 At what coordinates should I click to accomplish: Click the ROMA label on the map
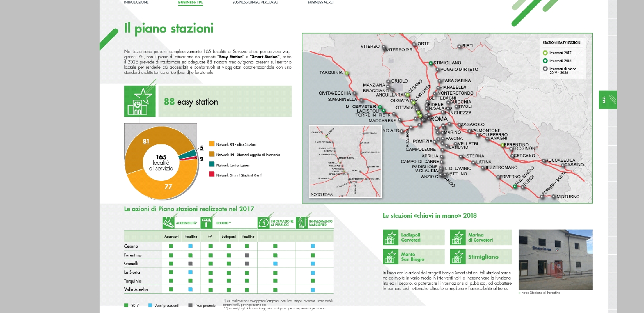pyautogui.click(x=439, y=119)
